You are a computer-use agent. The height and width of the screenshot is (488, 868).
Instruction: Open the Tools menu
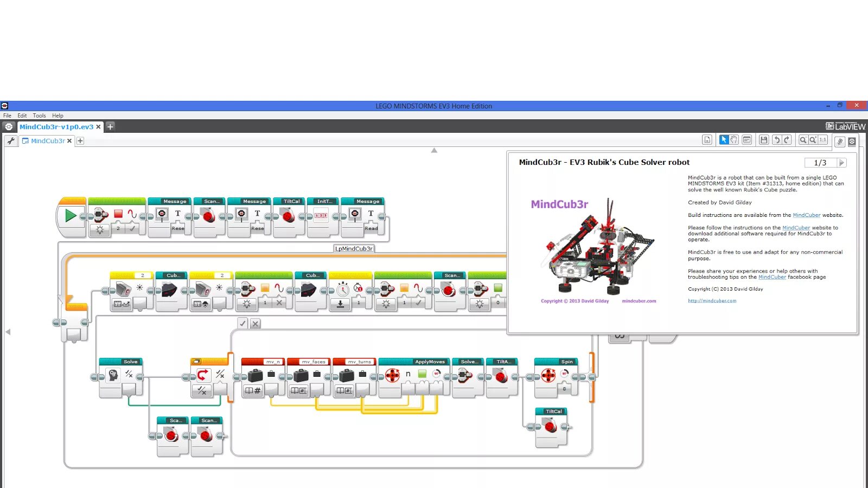pos(39,115)
